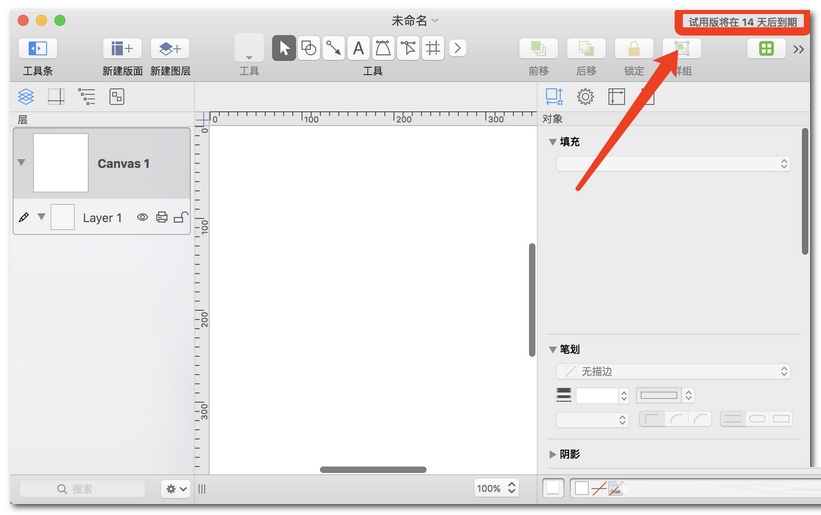Click the sidebar resize handle bars

click(x=202, y=489)
